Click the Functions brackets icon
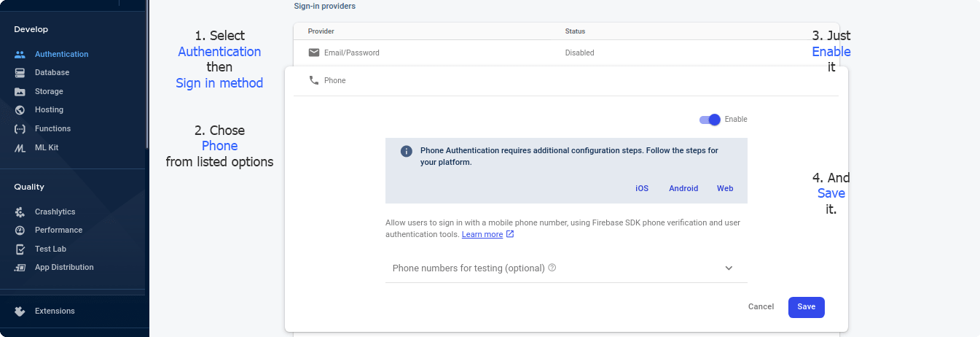This screenshot has height=337, width=980. point(20,128)
